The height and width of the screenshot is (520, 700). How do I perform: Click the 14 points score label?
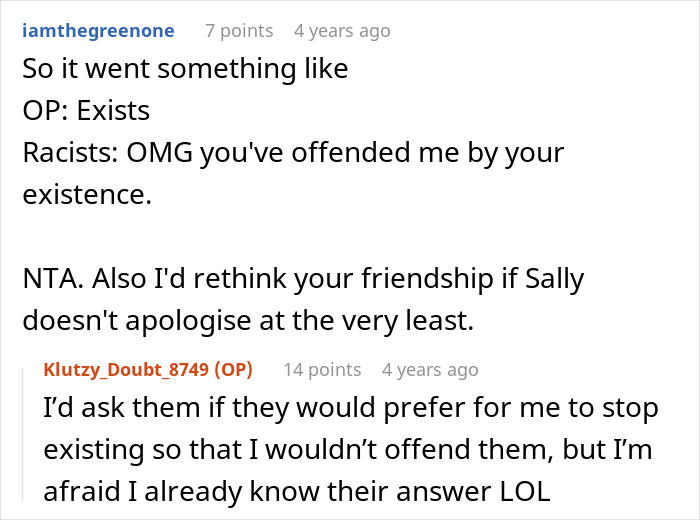pyautogui.click(x=322, y=370)
